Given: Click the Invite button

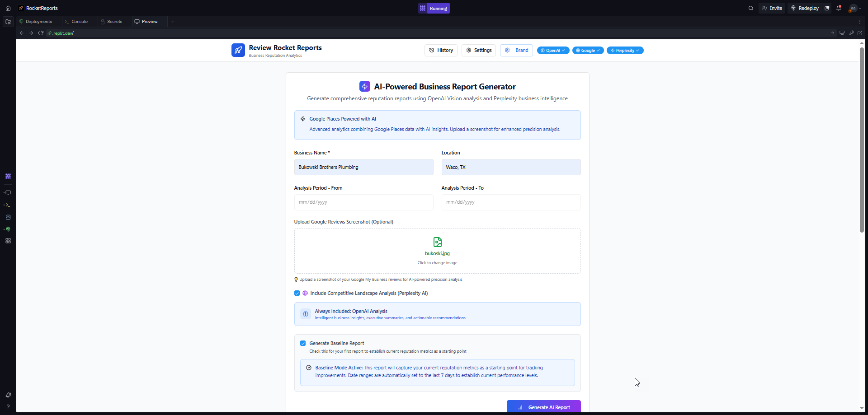Looking at the screenshot, I should tap(772, 8).
